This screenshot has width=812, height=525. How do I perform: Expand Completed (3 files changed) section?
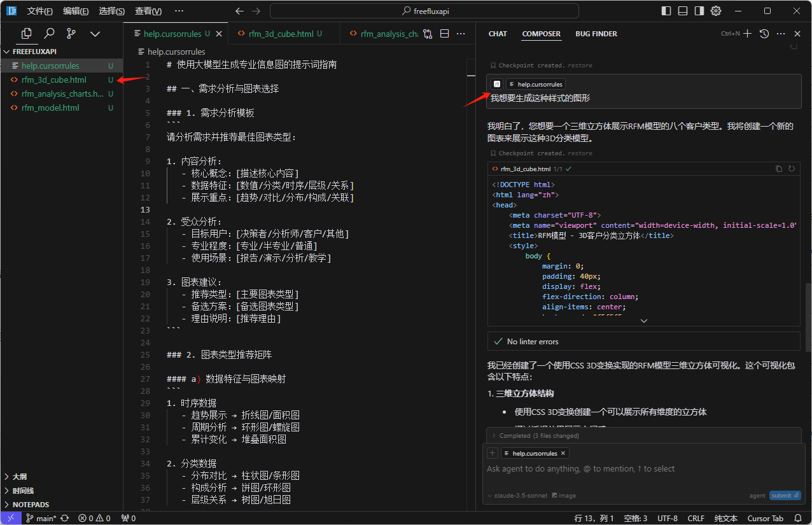click(644, 436)
